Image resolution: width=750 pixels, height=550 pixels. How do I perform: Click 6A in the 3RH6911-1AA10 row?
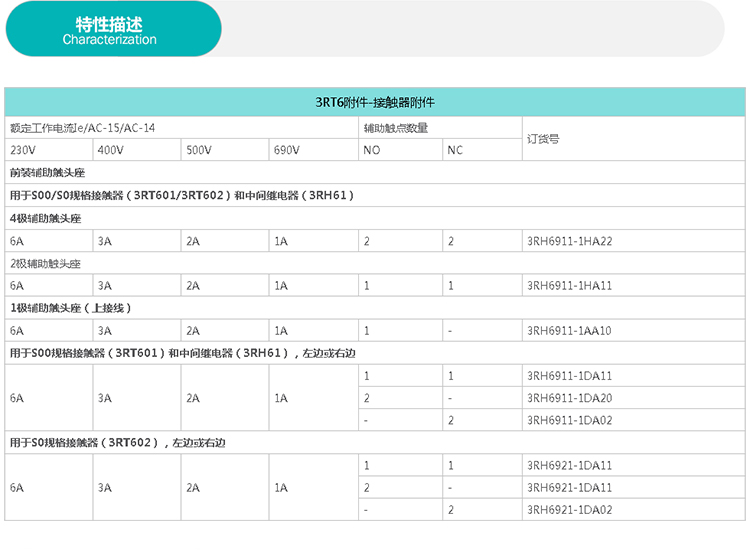17,331
